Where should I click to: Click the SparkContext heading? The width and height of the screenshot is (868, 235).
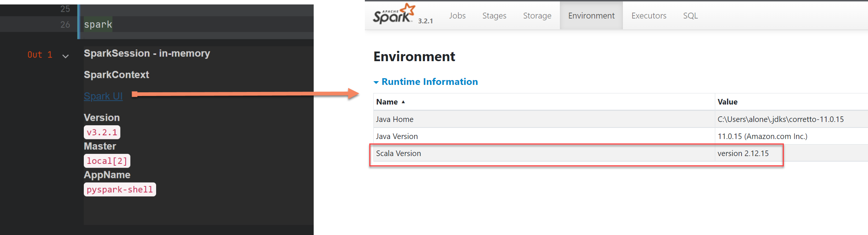(116, 75)
